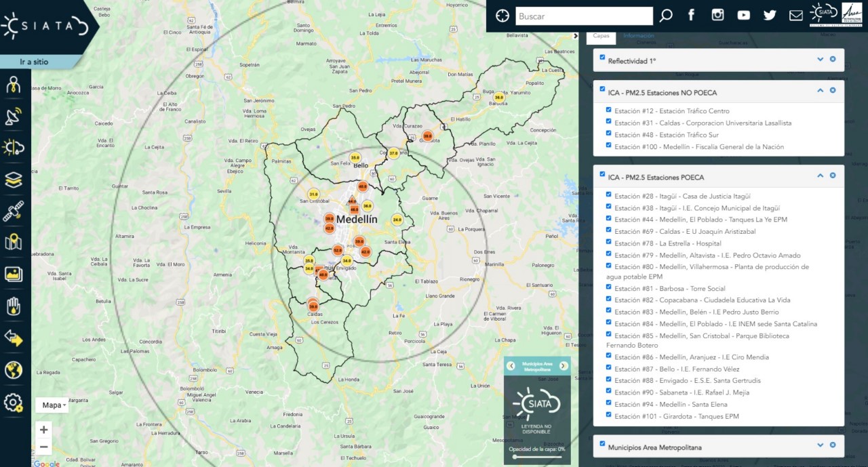The width and height of the screenshot is (868, 467).
Task: Open the Mapa map type dropdown
Action: coord(52,405)
